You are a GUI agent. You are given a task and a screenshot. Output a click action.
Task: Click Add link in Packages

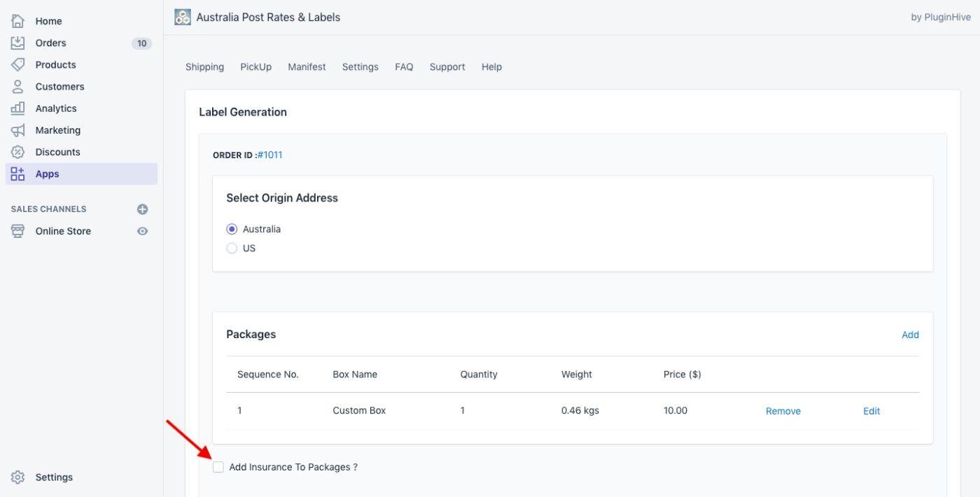tap(910, 335)
